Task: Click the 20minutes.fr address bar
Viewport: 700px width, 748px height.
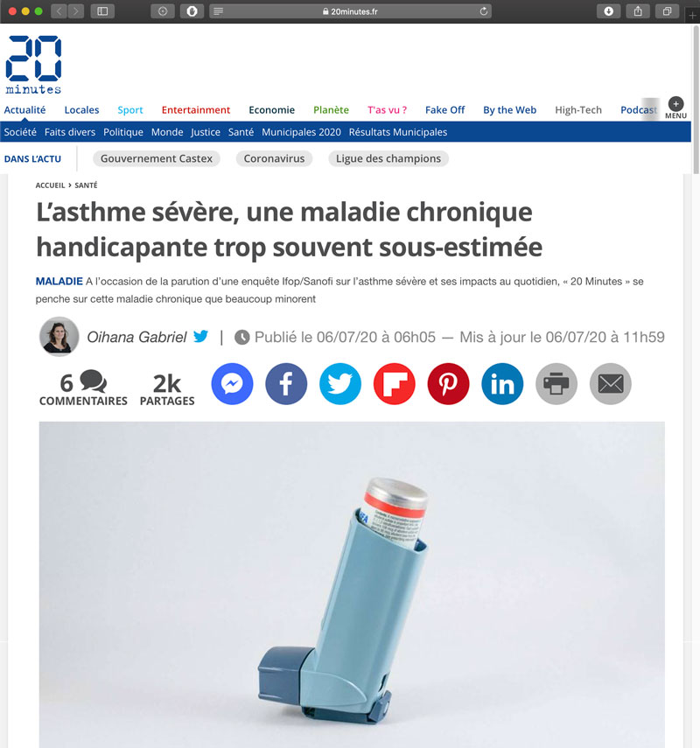Action: pos(350,11)
